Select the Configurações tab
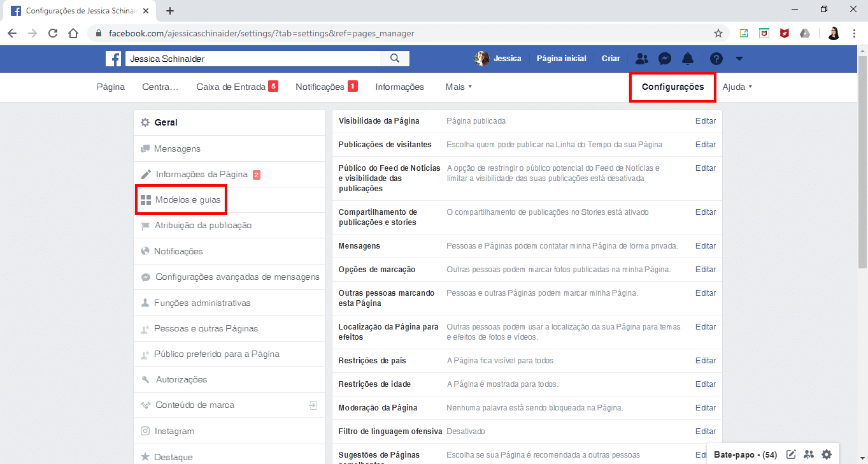 coord(672,87)
